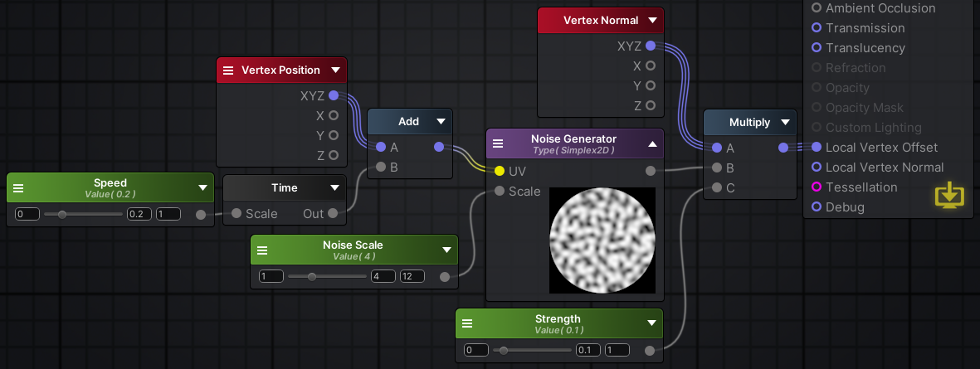
Task: Click the Noise Scale minimum field 1
Action: coord(271,276)
